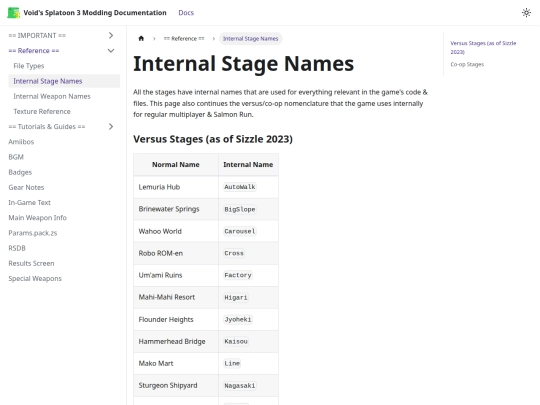Open the In-Game Text doc page
The height and width of the screenshot is (405, 540).
pos(30,202)
